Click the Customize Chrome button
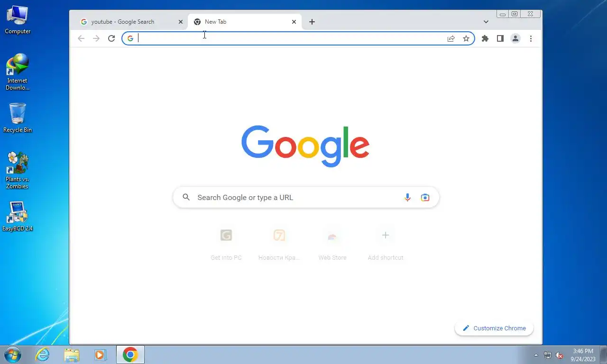Image resolution: width=607 pixels, height=364 pixels. [494, 328]
